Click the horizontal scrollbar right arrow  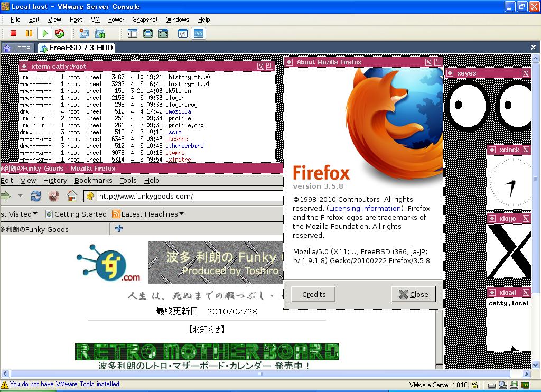coord(527,374)
